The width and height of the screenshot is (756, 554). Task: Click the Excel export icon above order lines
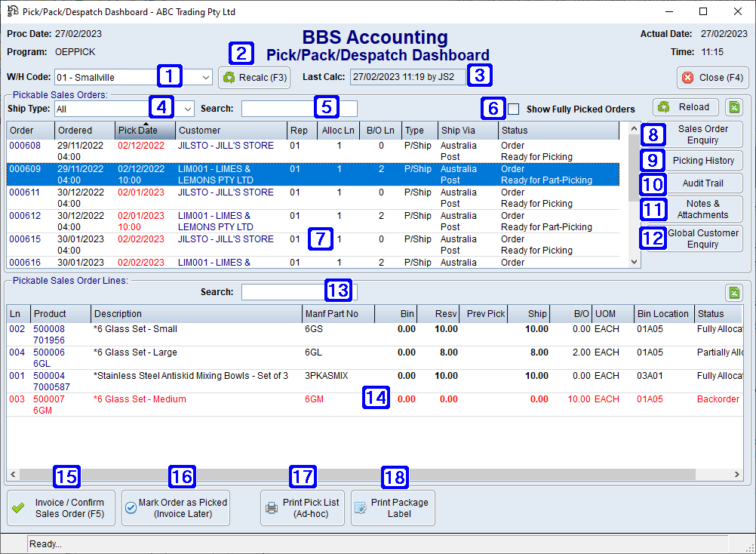pyautogui.click(x=733, y=291)
